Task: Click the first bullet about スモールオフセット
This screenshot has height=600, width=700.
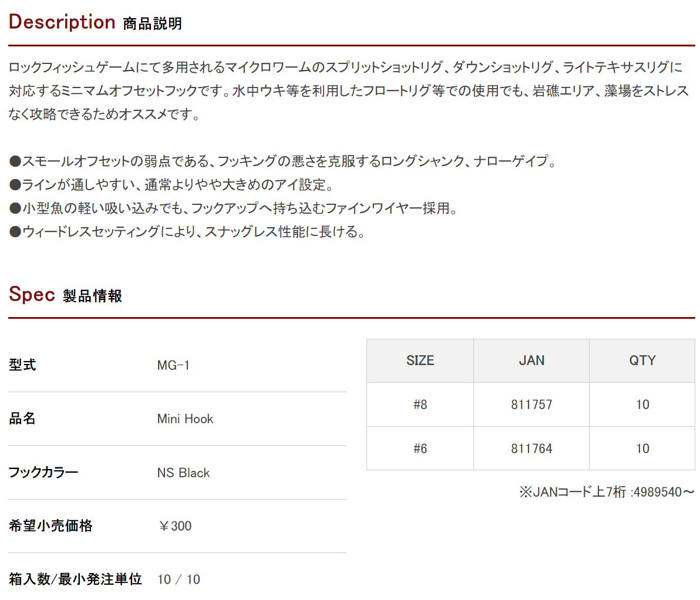Action: tap(282, 161)
